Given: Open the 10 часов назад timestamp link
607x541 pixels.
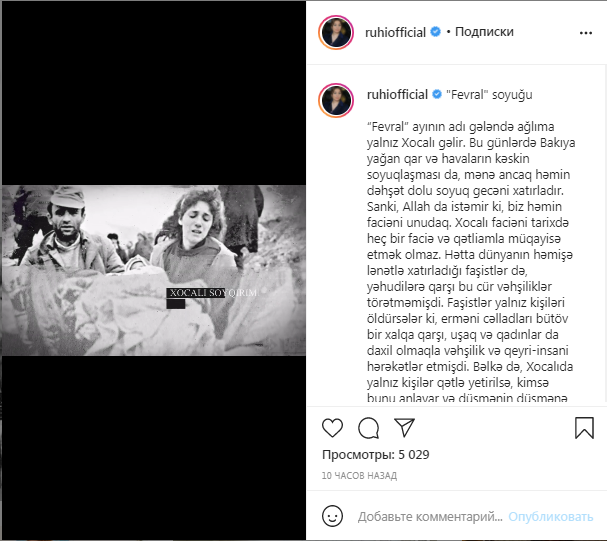Looking at the screenshot, I should [x=359, y=475].
